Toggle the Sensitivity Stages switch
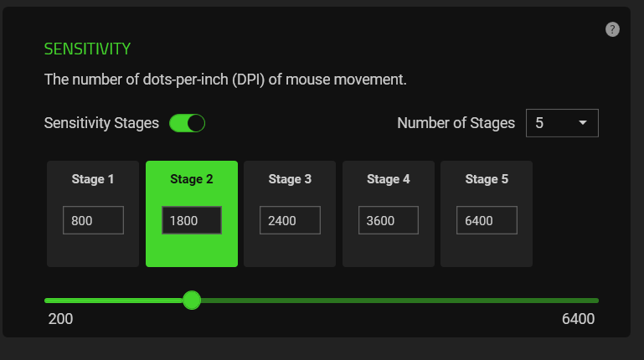Screen dimensions: 644x360 point(187,124)
